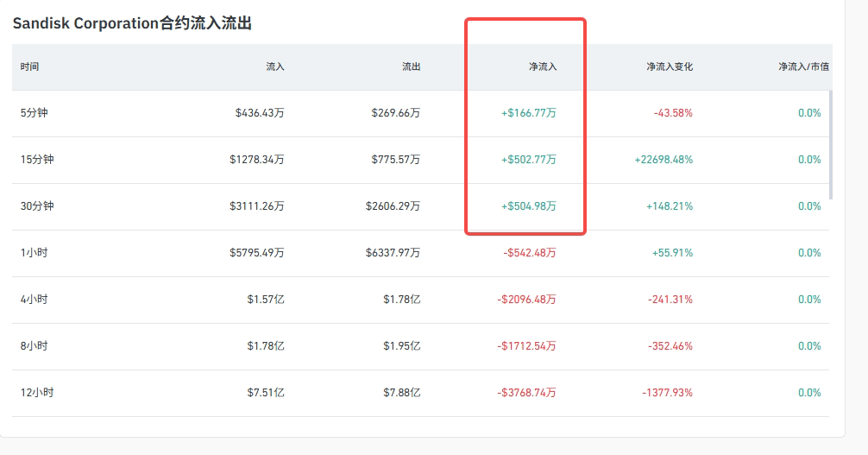Select the 30分钟 row label
The image size is (868, 455).
[x=37, y=206]
